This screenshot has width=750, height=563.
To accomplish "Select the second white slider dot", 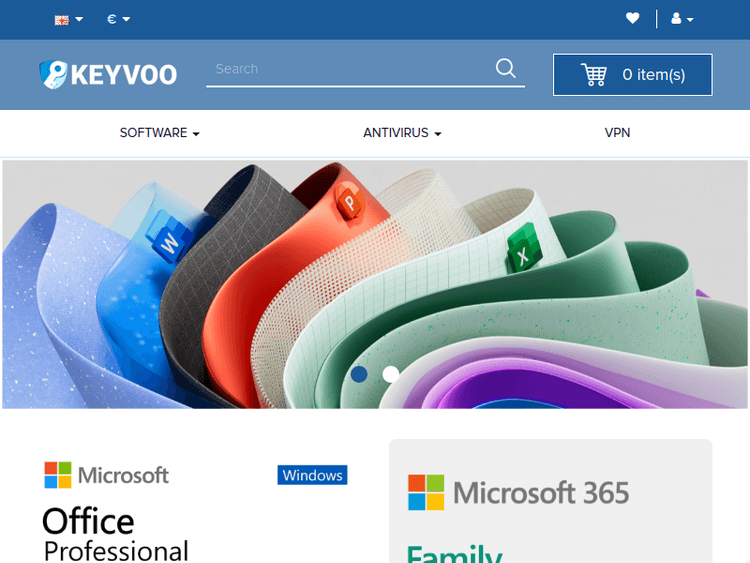I will (x=390, y=374).
